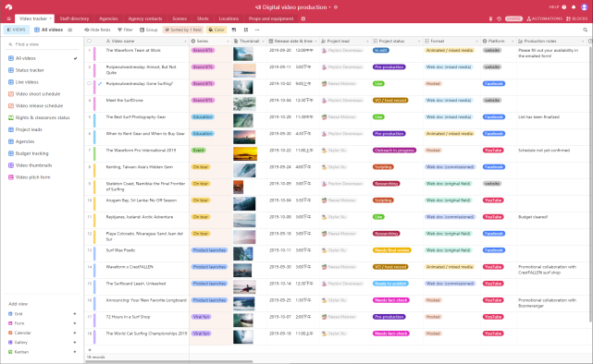Tick the select-all checkbox in header
The width and height of the screenshot is (593, 364).
tap(89, 42)
